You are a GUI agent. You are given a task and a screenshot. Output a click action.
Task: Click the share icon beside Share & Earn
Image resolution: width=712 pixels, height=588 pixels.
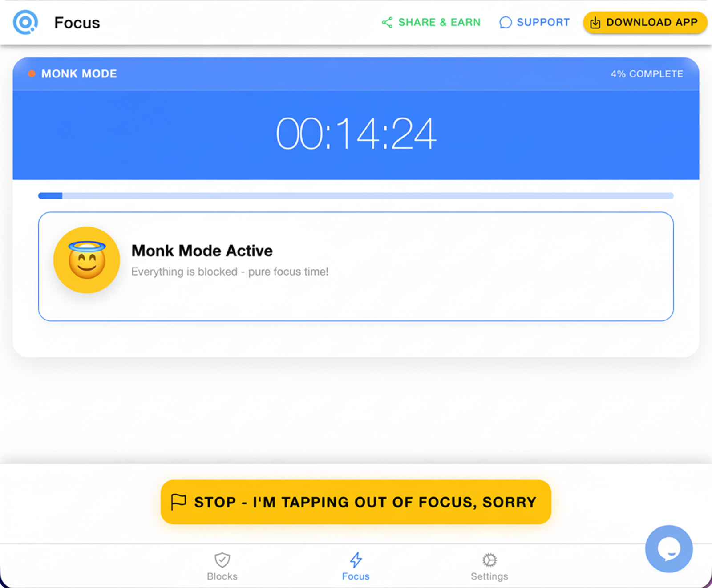387,23
